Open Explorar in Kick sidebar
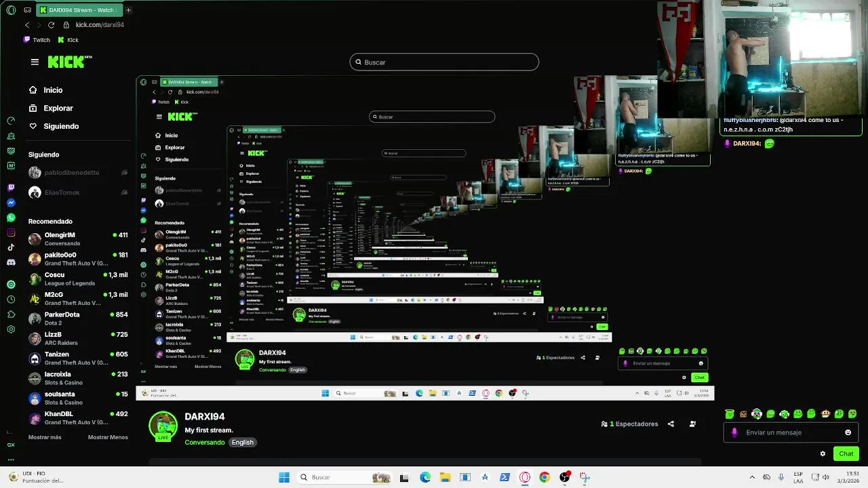 (x=58, y=108)
